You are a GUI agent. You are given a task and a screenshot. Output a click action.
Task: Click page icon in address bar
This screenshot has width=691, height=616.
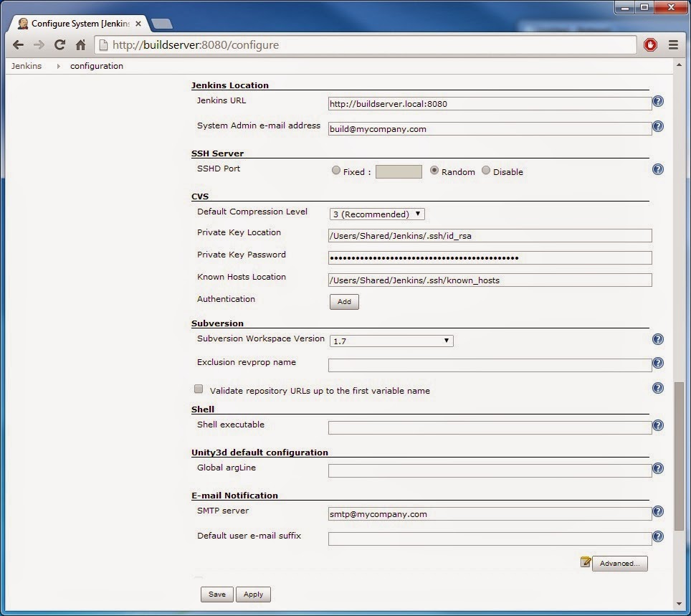pyautogui.click(x=103, y=44)
